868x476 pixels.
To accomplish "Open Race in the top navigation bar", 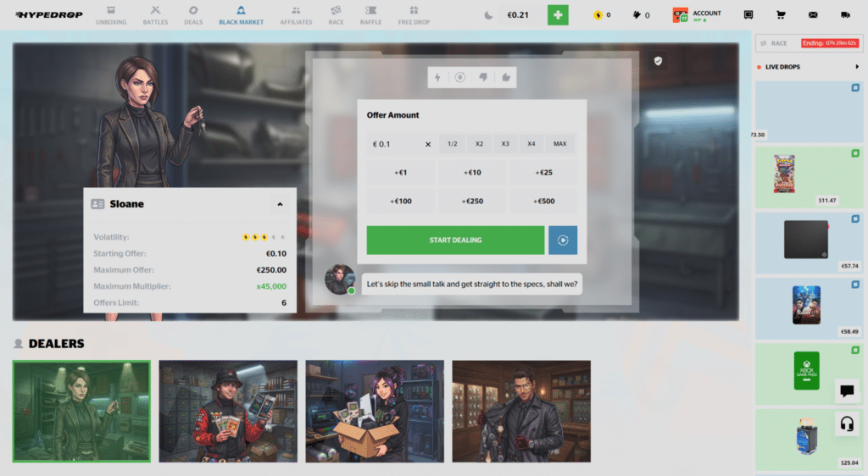I will (336, 15).
